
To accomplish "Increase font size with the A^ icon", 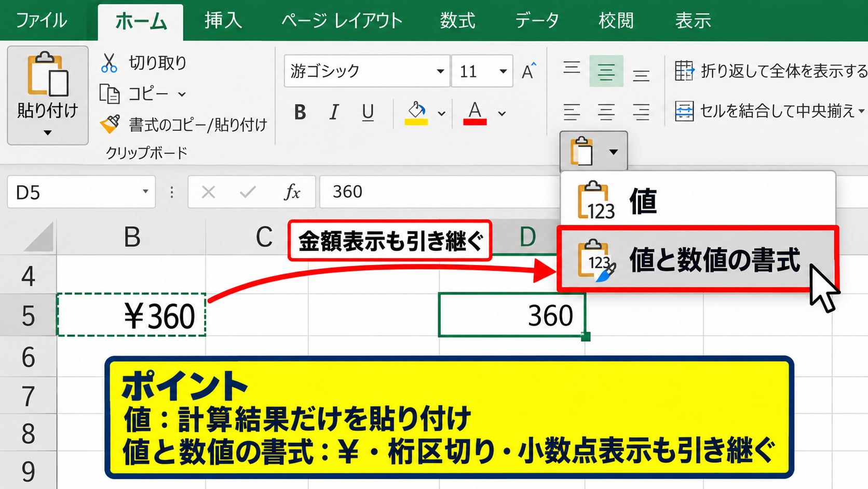I will 529,71.
